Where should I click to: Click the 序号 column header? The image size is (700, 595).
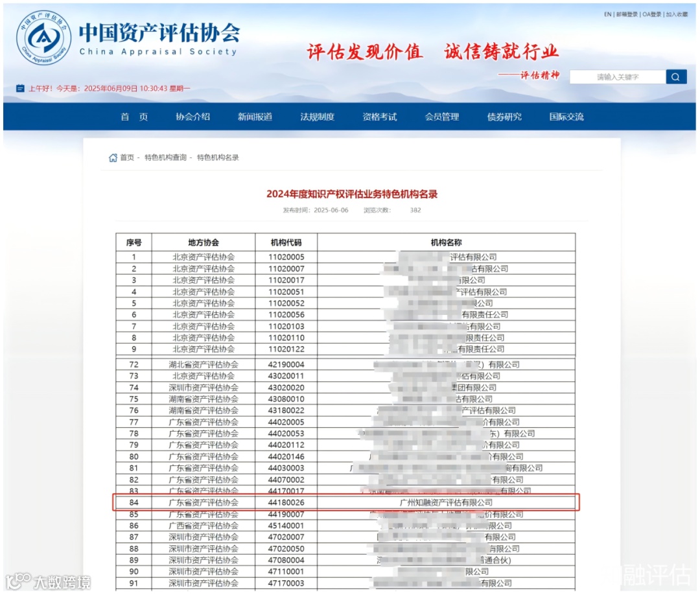point(134,242)
